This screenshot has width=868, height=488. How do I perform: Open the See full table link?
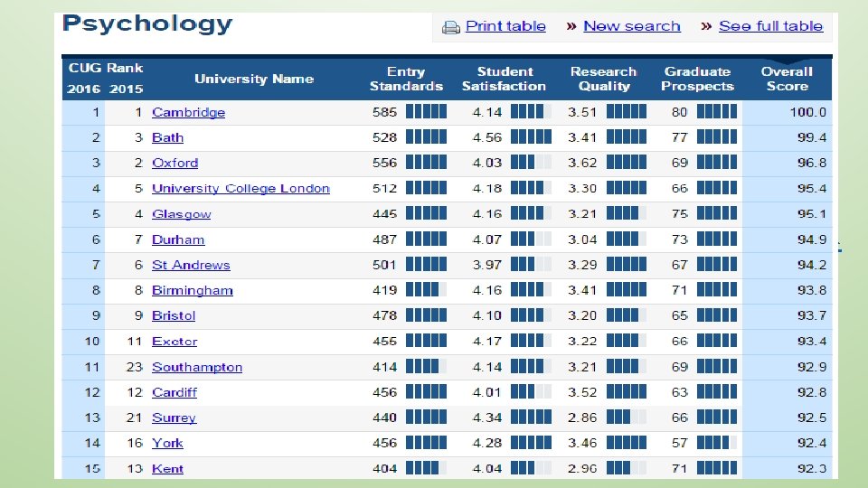coord(770,26)
